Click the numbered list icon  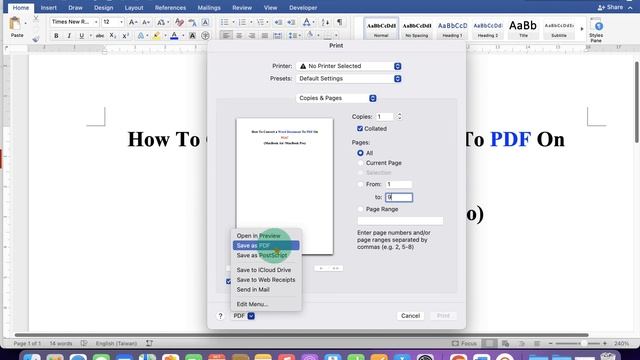click(242, 22)
